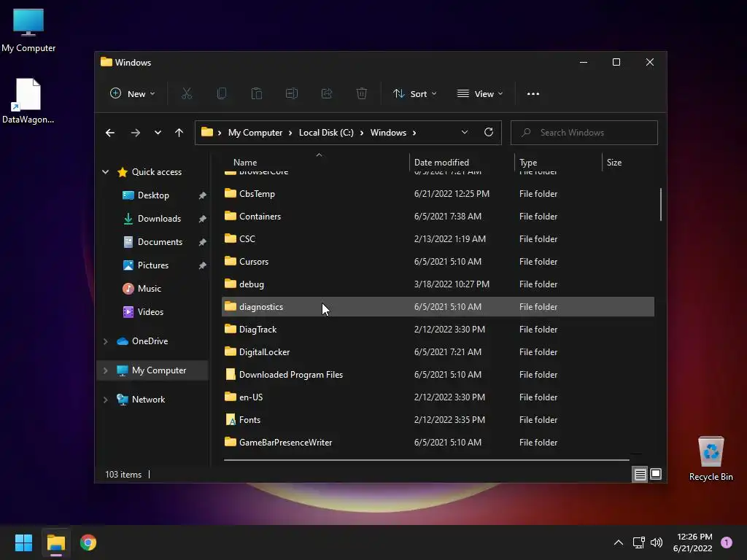
Task: Click the Delete trash can icon
Action: coord(362,94)
